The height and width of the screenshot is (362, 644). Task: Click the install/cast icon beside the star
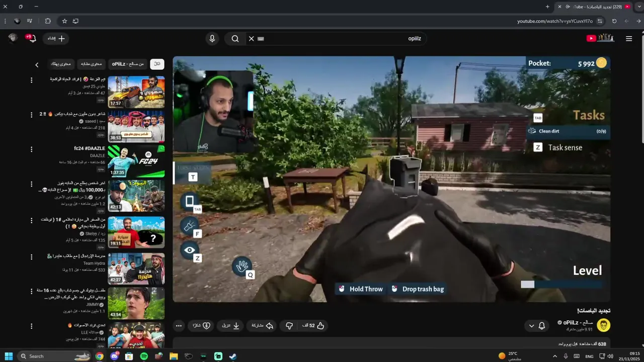click(75, 21)
